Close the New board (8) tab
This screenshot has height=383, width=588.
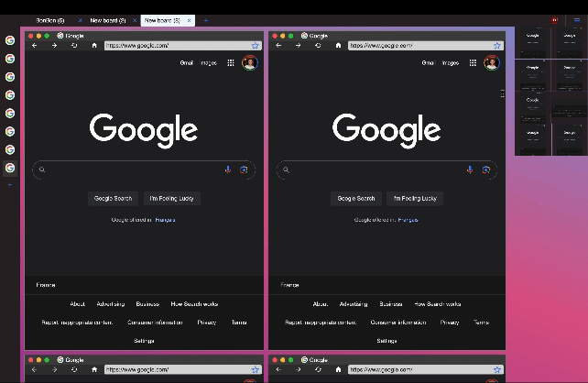135,21
